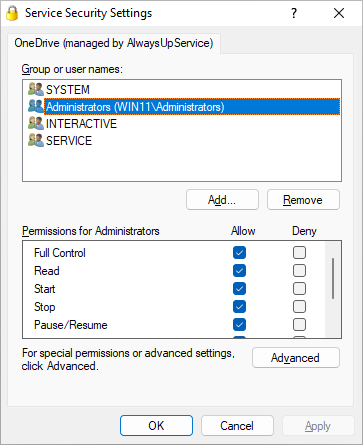The height and width of the screenshot is (445, 363).
Task: Confirm with the OK button
Action: [x=156, y=425]
